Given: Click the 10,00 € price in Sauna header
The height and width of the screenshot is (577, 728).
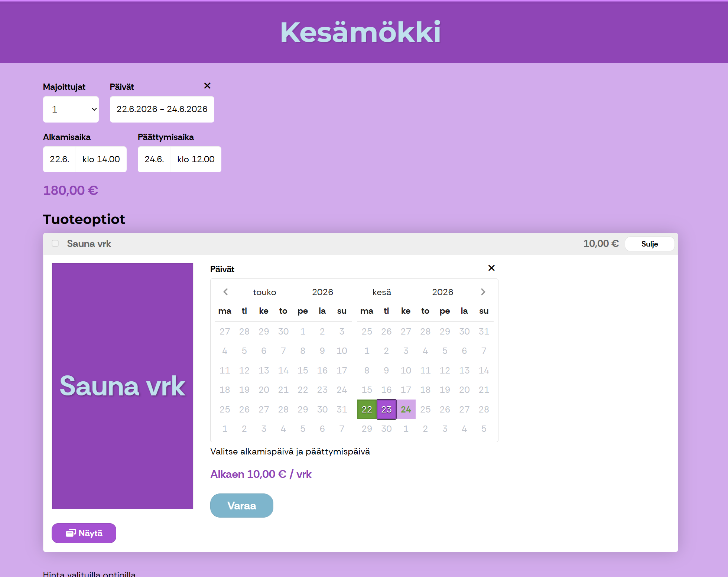Looking at the screenshot, I should click(601, 244).
